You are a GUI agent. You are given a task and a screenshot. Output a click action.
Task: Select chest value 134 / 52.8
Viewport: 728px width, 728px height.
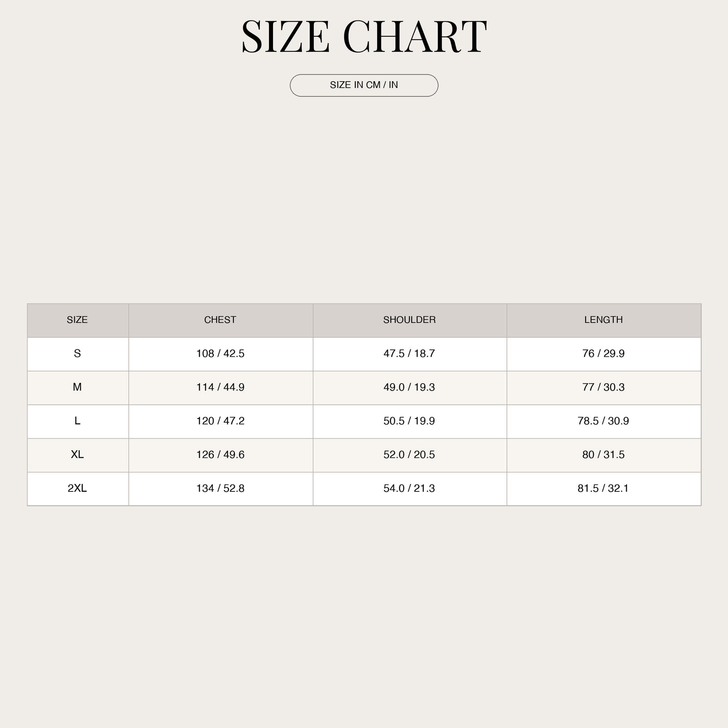click(x=221, y=488)
